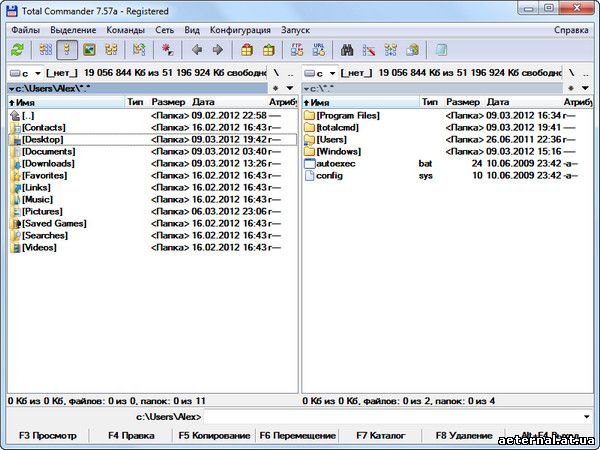The image size is (600, 450).
Task: Sort right panel by Тип column header
Action: tap(430, 102)
